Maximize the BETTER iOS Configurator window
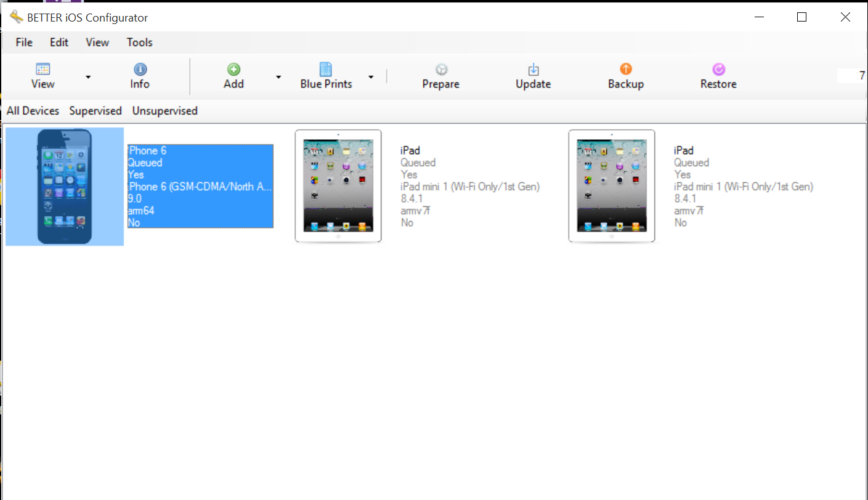The image size is (868, 500). (801, 17)
